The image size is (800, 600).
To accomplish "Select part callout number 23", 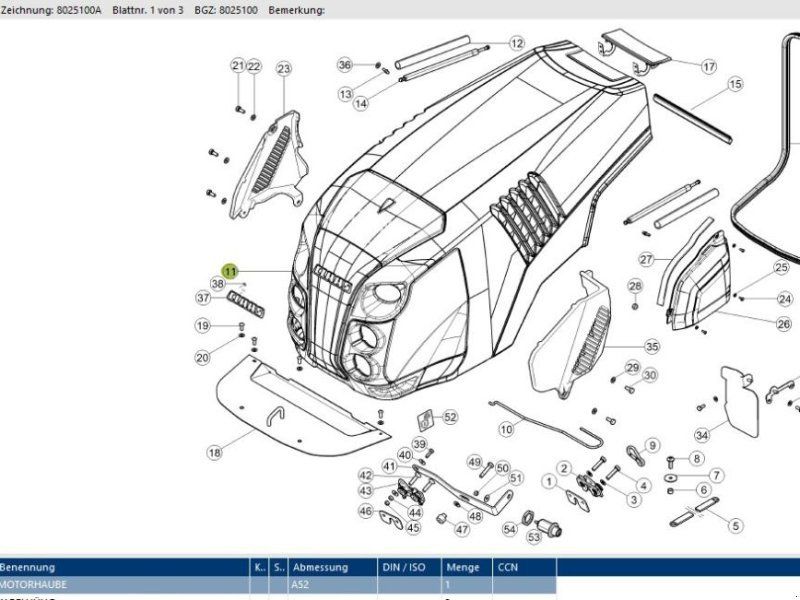I will click(x=283, y=68).
